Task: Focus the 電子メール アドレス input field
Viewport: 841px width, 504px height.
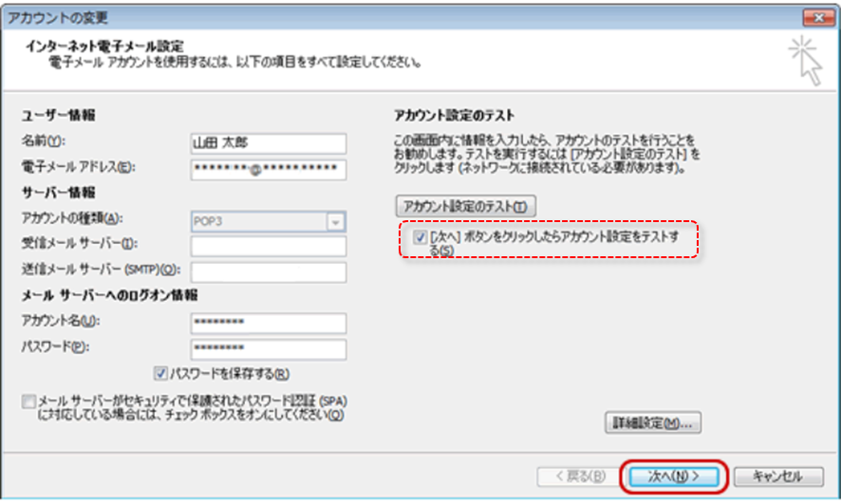Action: [x=267, y=169]
